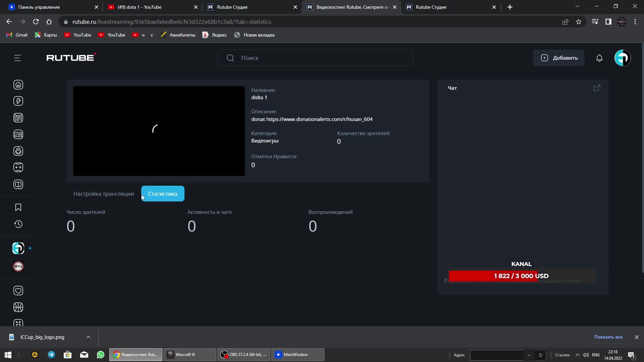Open the games controller sidebar icon
The image size is (644, 362).
18,168
